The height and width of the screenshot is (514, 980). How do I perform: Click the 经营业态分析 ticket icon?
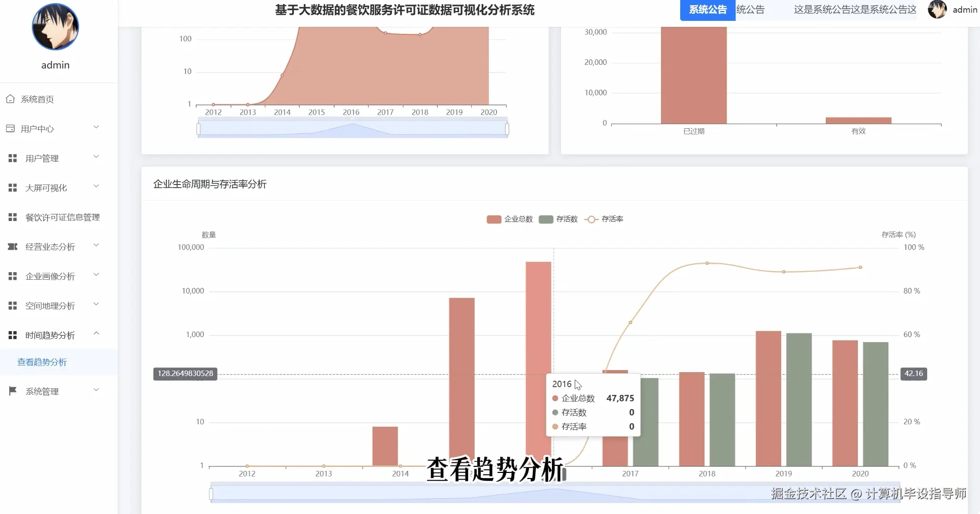tap(13, 246)
